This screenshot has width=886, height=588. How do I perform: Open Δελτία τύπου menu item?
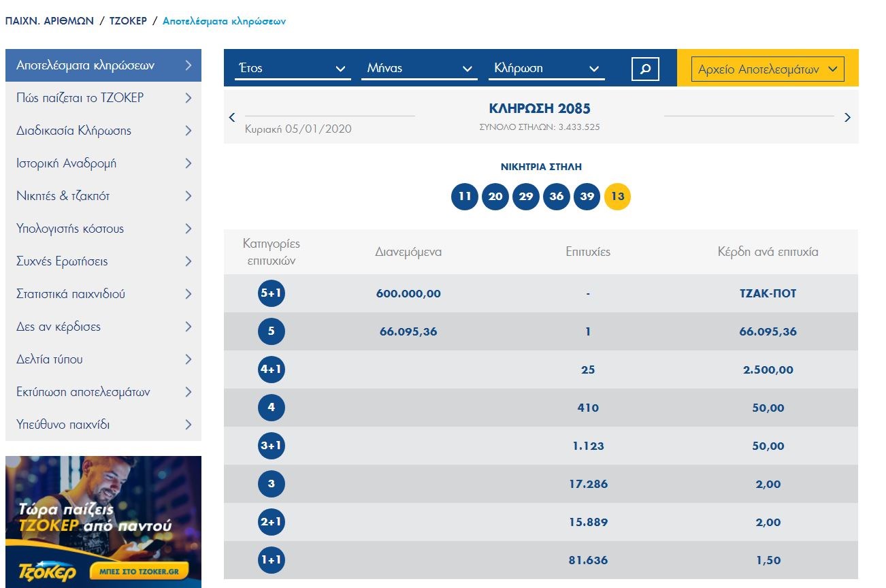tap(103, 359)
